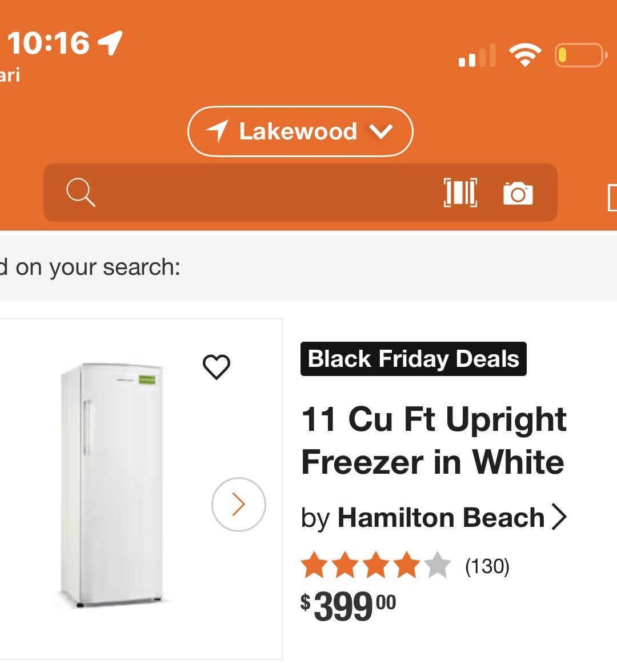617x672 pixels.
Task: Tap the orange circular arrow on the product card
Action: tap(238, 503)
